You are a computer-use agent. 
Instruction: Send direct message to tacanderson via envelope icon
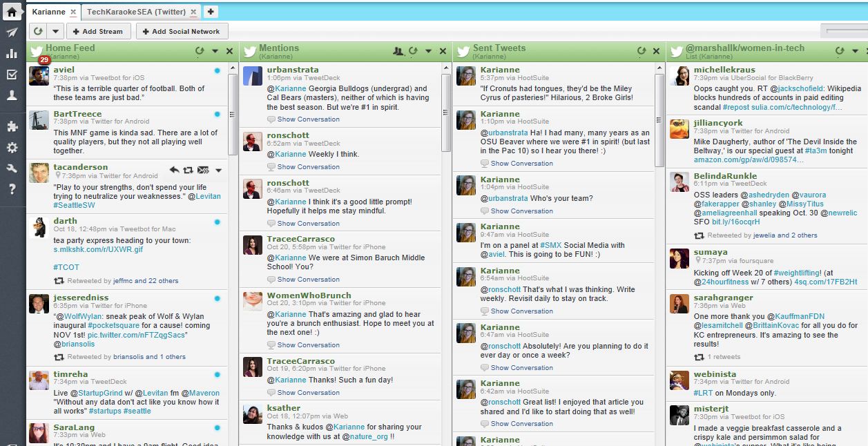tap(203, 170)
